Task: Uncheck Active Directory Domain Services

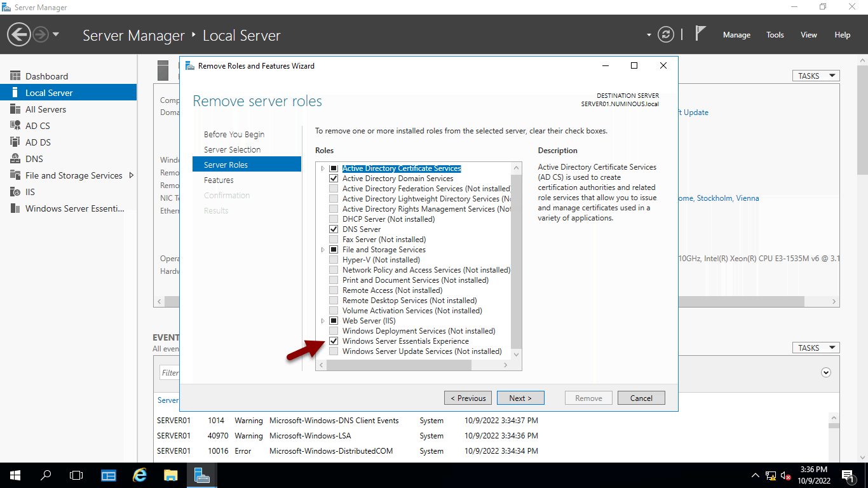Action: (334, 179)
